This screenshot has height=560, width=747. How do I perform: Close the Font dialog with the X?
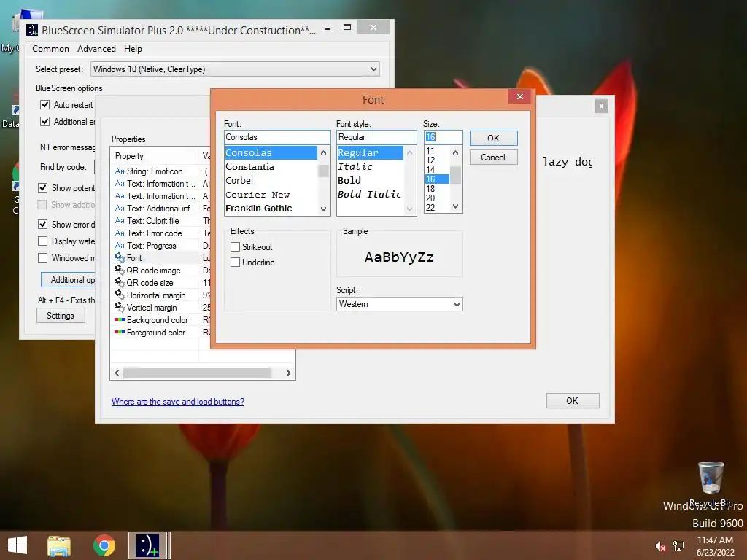(519, 97)
